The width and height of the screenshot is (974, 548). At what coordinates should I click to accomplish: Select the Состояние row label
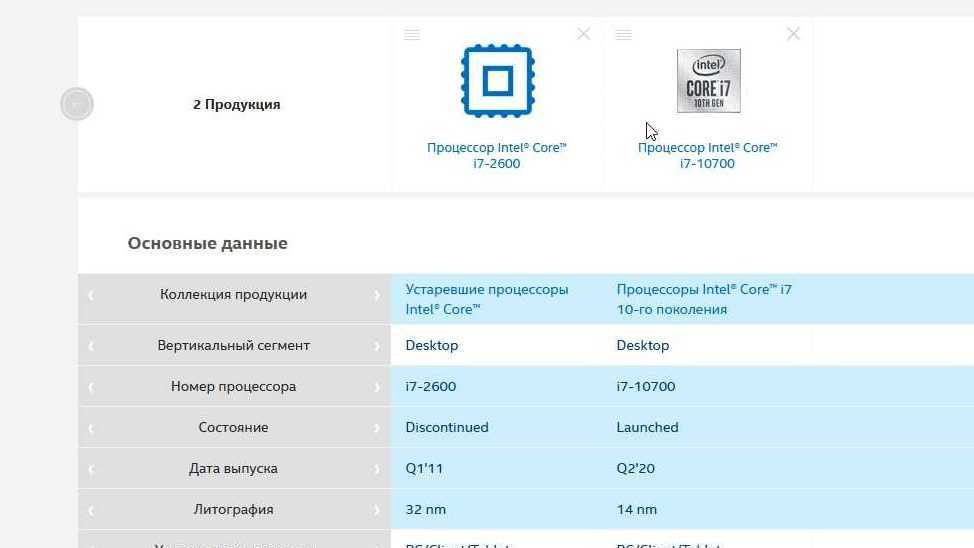click(233, 427)
